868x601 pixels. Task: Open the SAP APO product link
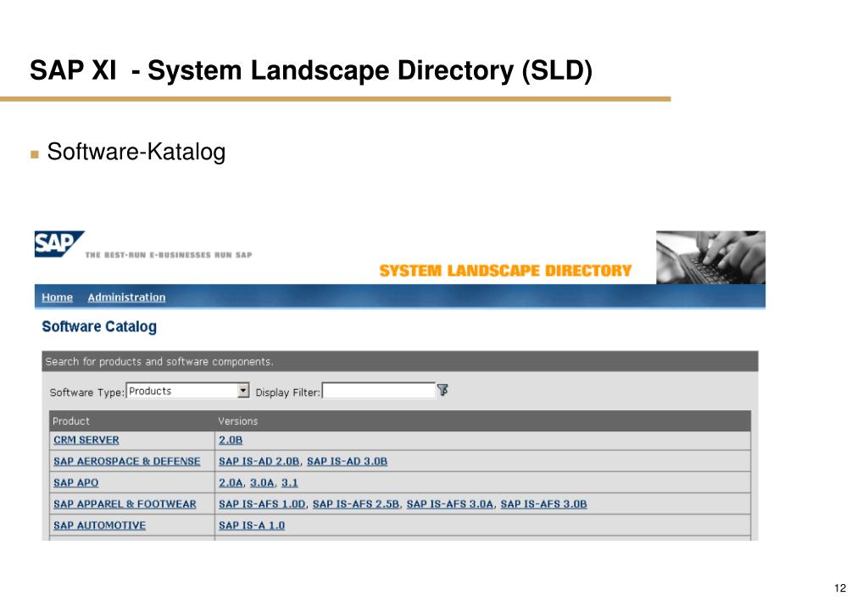pyautogui.click(x=75, y=482)
